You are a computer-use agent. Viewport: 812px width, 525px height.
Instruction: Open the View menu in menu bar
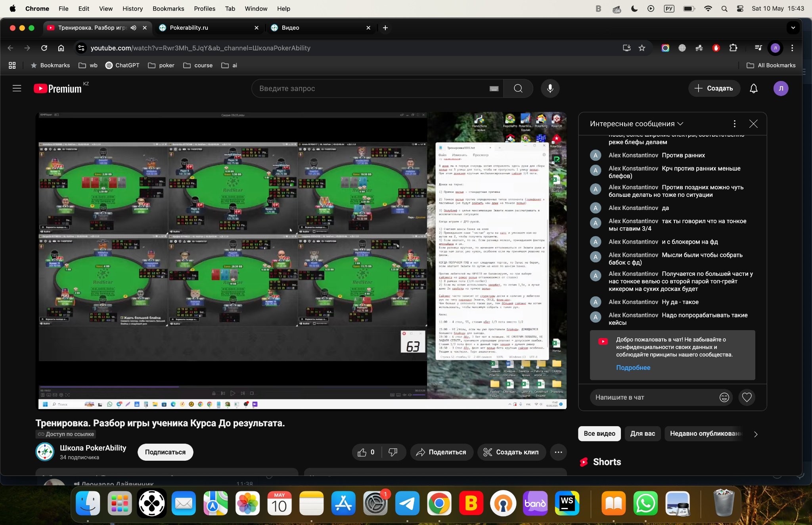(105, 8)
